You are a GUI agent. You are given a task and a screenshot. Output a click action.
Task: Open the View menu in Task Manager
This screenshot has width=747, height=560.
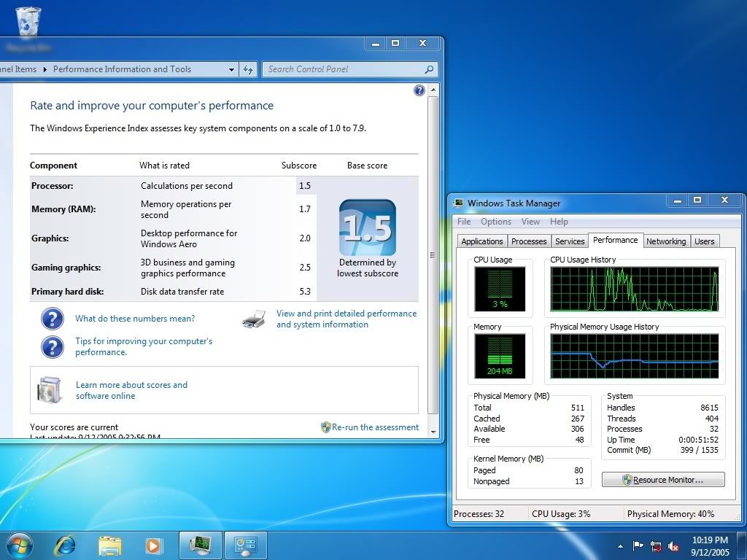[x=530, y=222]
